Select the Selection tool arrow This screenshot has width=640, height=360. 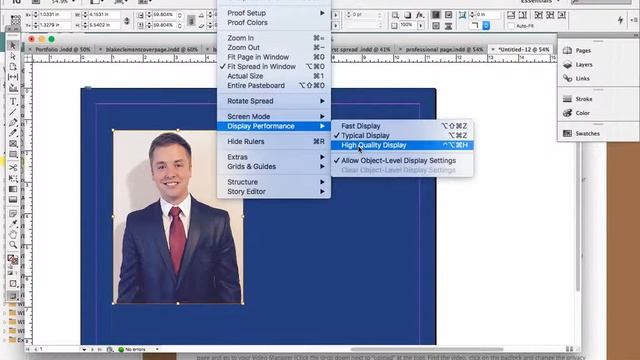[13, 45]
